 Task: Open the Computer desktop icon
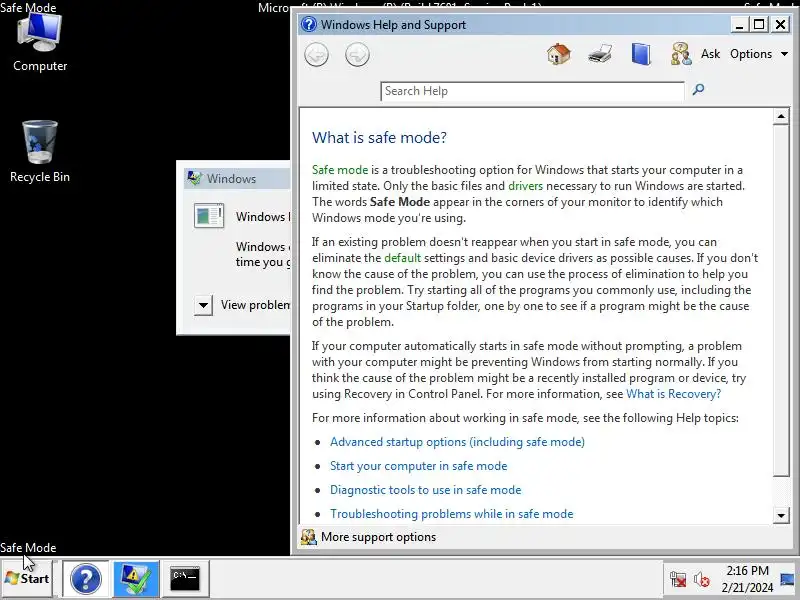[40, 43]
